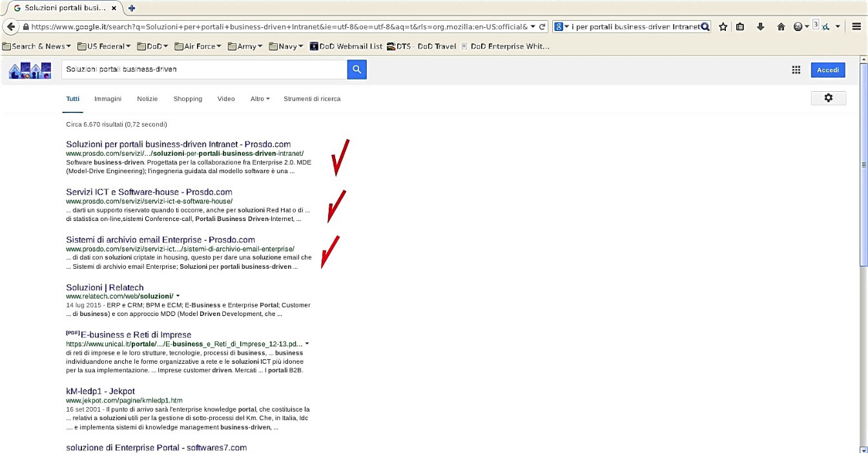Expand the Altro menu
Image resolution: width=868 pixels, height=453 pixels.
pos(260,99)
